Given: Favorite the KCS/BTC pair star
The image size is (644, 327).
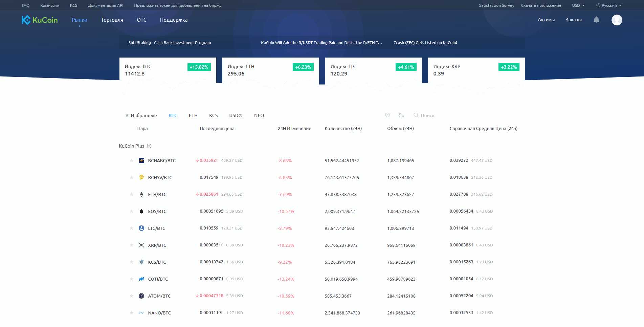Looking at the screenshot, I should [x=131, y=262].
